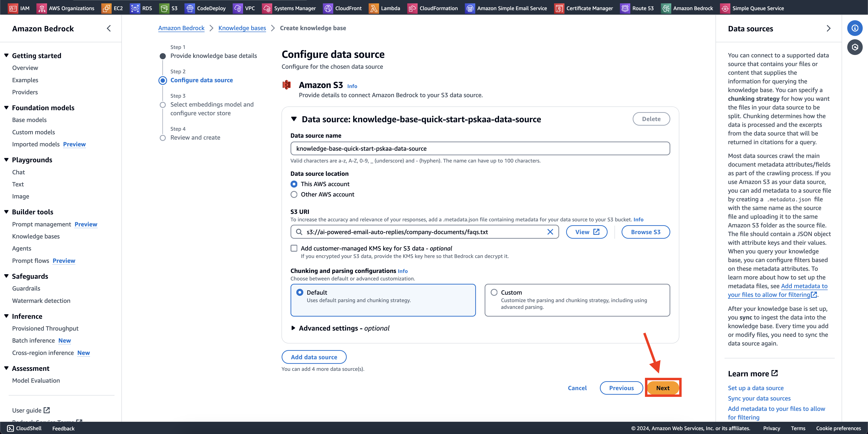Open Simple Queue Service shortcut icon
This screenshot has width=868, height=434.
pos(725,8)
